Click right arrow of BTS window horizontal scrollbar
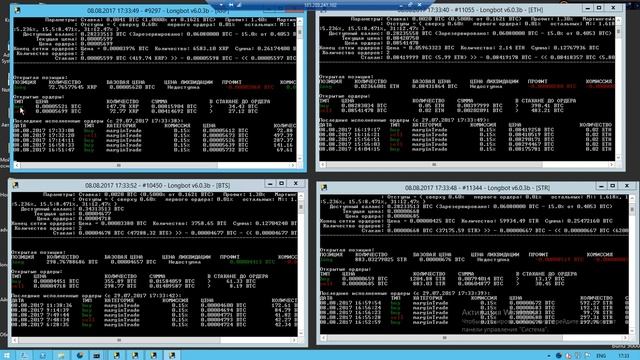The image size is (640, 360). [x=293, y=340]
